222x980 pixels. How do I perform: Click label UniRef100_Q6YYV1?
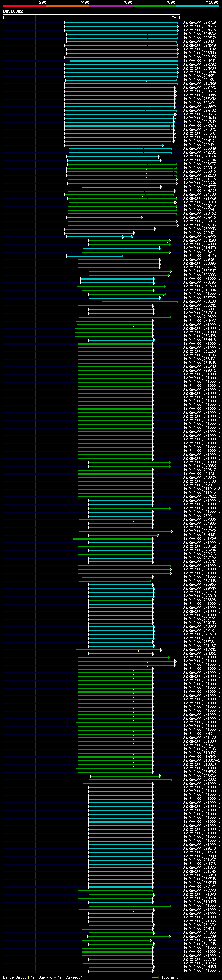pos(199,88)
